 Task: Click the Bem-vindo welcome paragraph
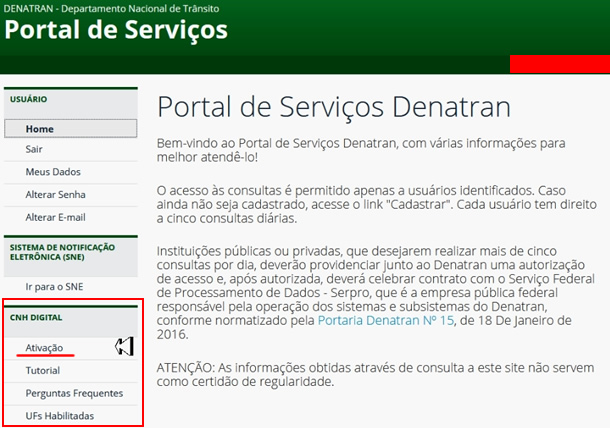361,150
